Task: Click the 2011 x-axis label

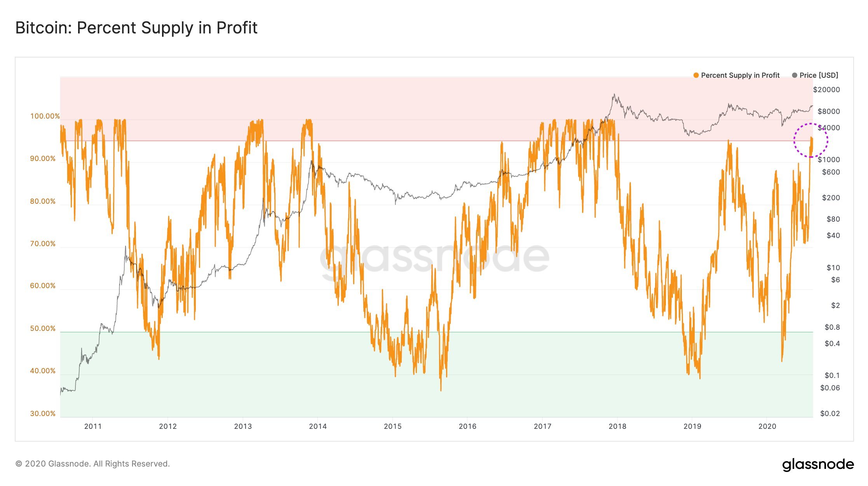Action: click(x=93, y=427)
